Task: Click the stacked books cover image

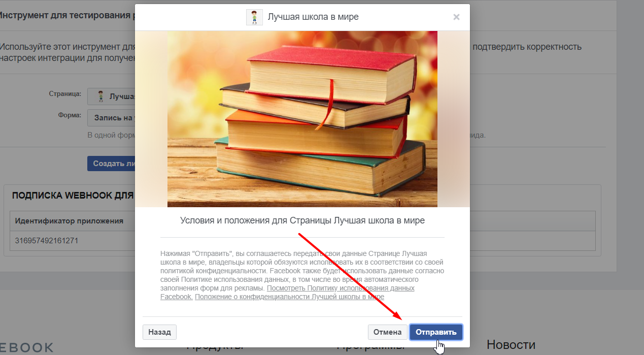Action: pos(302,119)
